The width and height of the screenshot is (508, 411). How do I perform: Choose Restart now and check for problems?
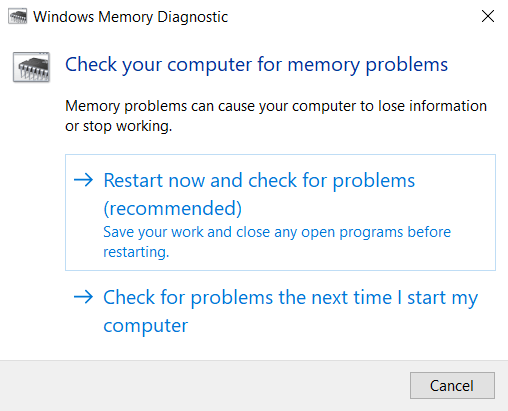[280, 212]
